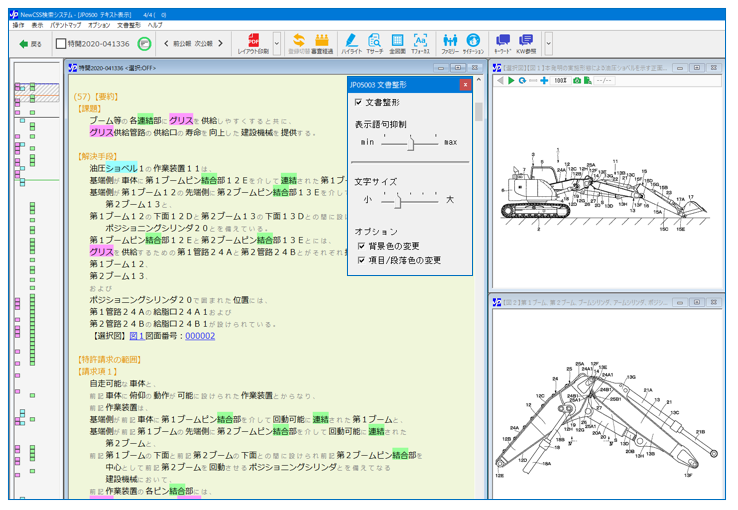Click scroll-up arrow of text pane

(x=479, y=80)
